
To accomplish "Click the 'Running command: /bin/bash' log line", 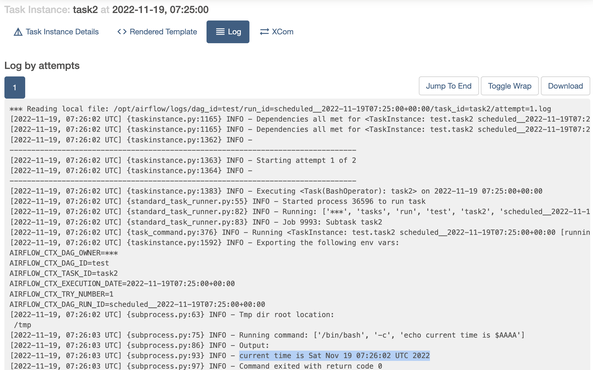I will click(x=267, y=335).
